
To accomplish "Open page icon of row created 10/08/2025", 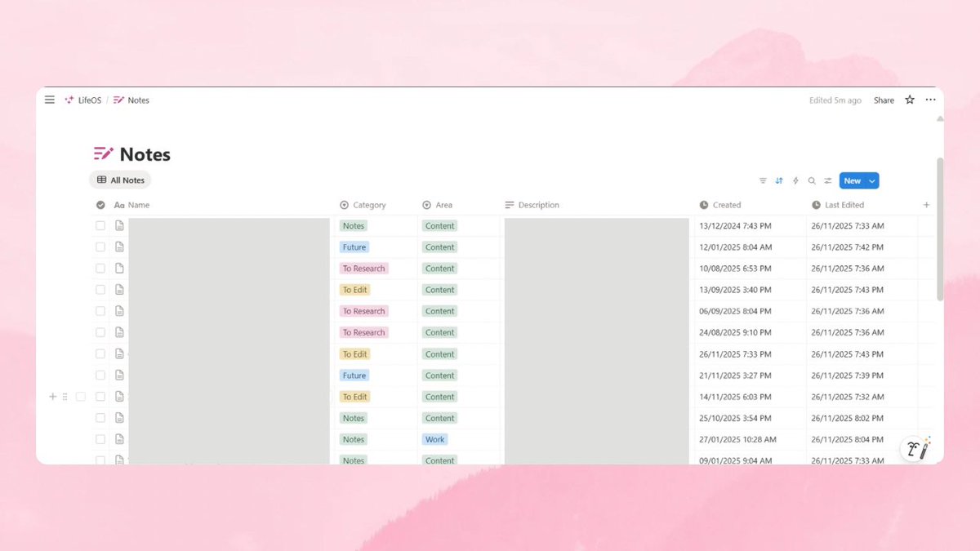I will [119, 268].
